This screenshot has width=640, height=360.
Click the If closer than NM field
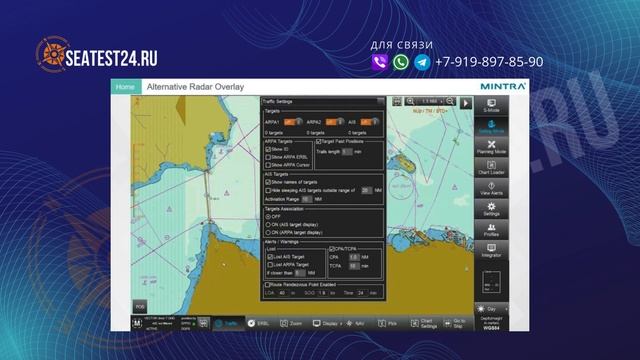pyautogui.click(x=300, y=273)
